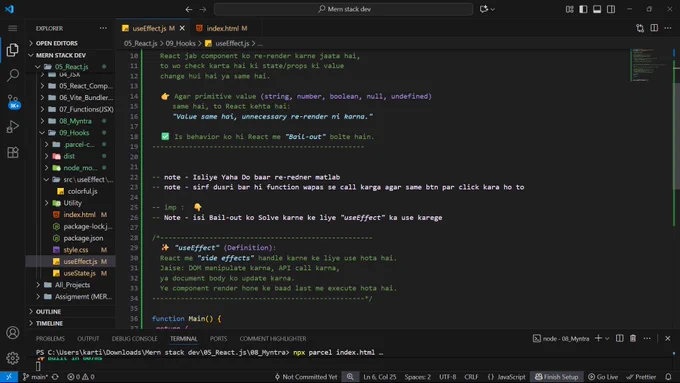The image size is (680, 383).
Task: Close the useEffect.js tab
Action: (182, 28)
